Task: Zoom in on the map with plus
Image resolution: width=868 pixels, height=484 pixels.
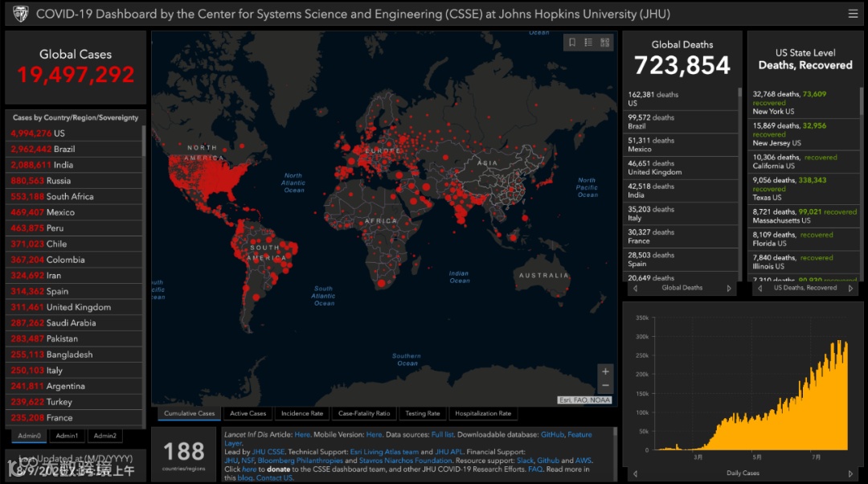Action: pyautogui.click(x=605, y=371)
